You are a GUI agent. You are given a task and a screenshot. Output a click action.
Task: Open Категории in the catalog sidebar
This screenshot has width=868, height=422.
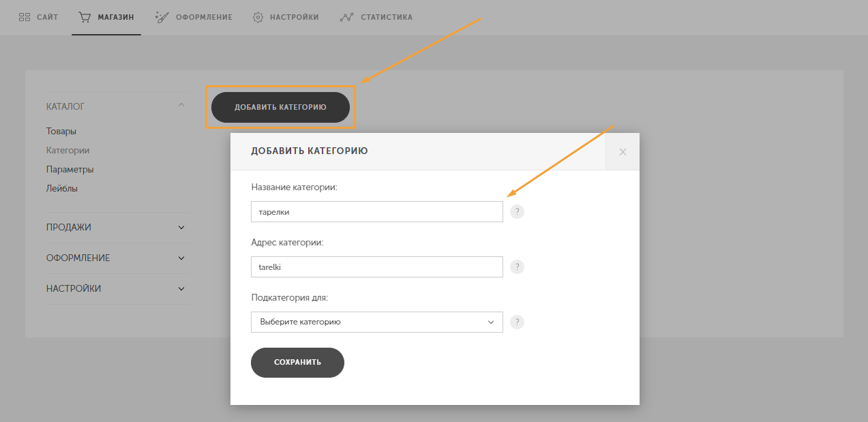[x=68, y=150]
